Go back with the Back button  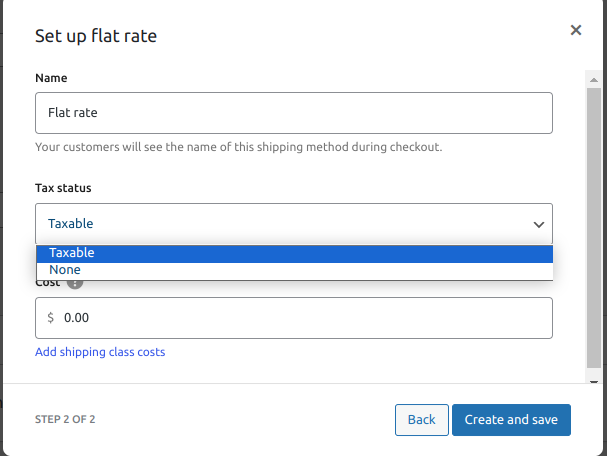click(x=421, y=420)
